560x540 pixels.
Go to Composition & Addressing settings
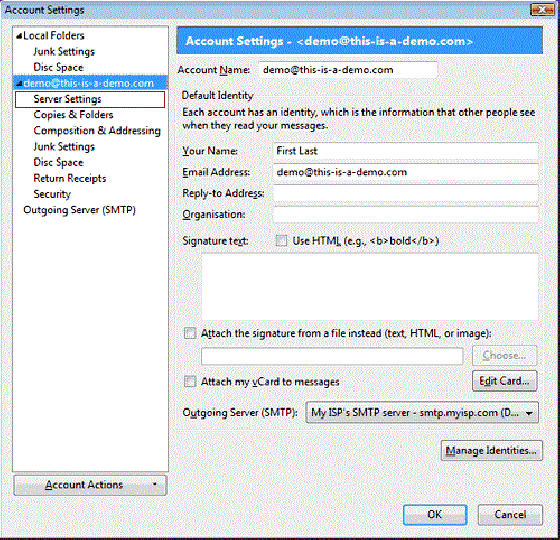(x=97, y=131)
